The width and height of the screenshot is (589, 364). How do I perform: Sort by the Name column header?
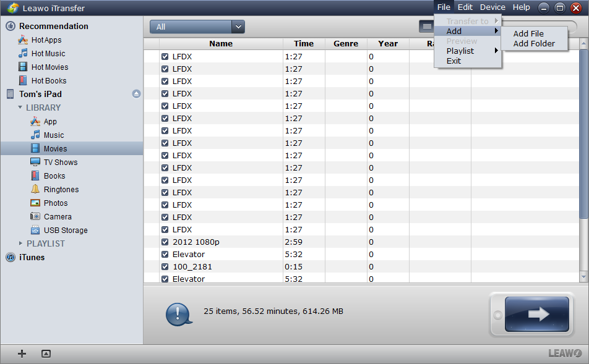[221, 43]
